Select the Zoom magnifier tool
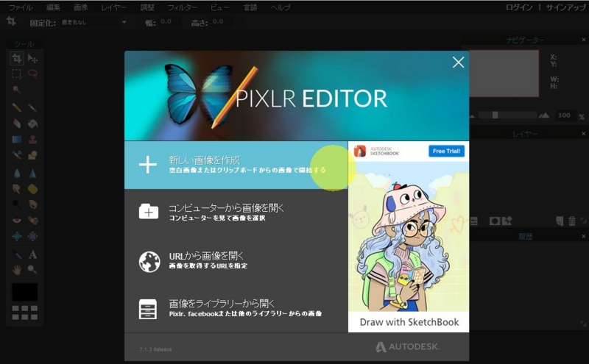The height and width of the screenshot is (364, 589). [32, 269]
